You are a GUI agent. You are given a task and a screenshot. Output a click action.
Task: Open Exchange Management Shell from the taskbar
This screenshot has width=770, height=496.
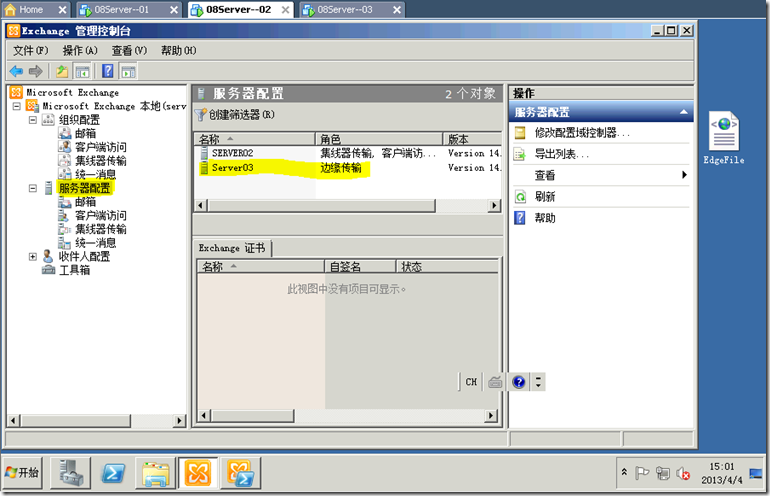[x=241, y=472]
